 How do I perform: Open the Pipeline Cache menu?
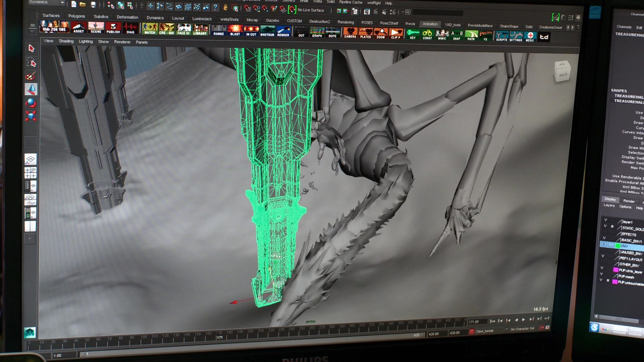click(351, 2)
